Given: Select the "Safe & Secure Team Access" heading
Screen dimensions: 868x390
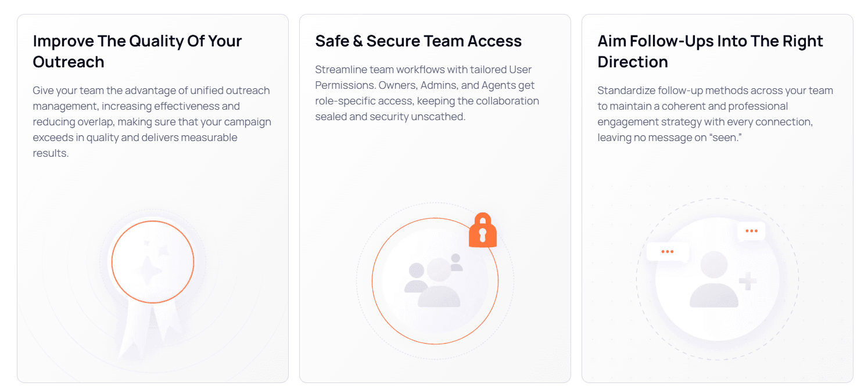Looking at the screenshot, I should [x=418, y=41].
